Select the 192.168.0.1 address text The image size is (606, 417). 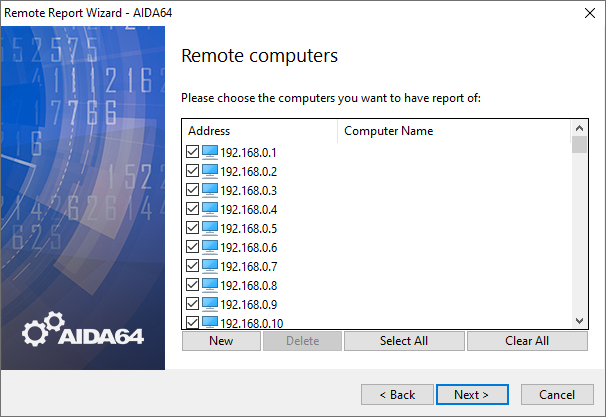point(249,153)
